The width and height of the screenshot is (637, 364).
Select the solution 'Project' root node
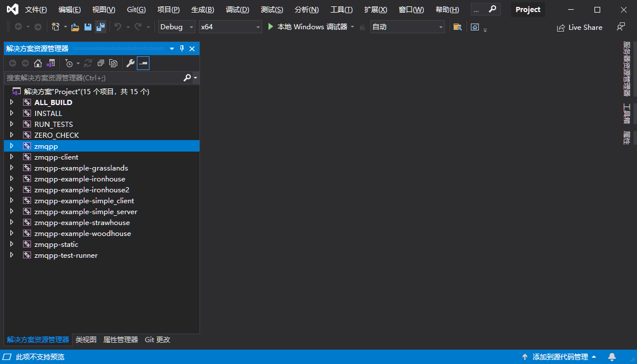tap(87, 91)
